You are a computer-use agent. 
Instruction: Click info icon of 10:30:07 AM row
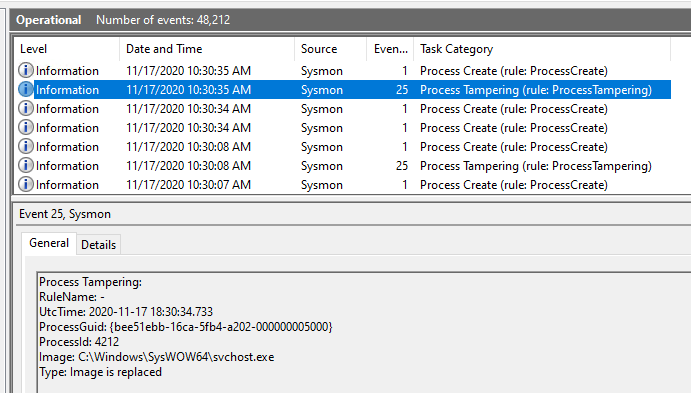click(26, 184)
